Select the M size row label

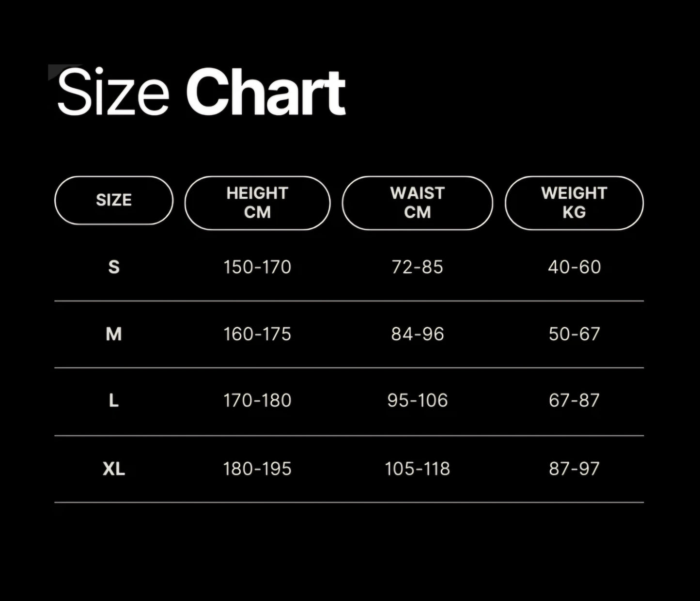114,334
